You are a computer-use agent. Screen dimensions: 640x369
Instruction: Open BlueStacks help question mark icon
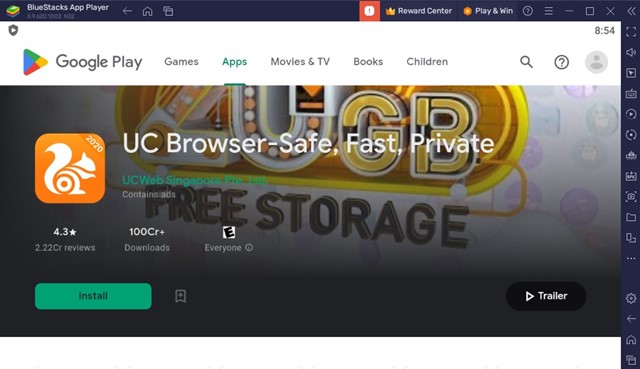[528, 11]
